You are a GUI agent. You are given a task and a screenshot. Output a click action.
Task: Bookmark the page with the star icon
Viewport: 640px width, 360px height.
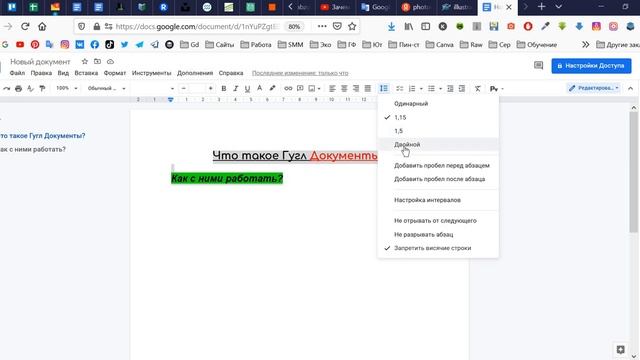point(352,27)
